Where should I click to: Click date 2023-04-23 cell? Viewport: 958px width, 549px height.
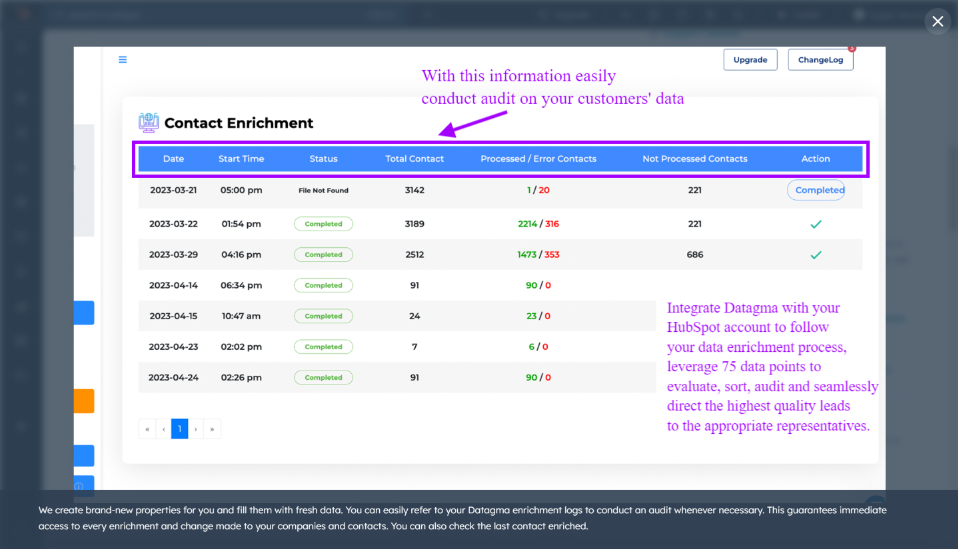click(x=174, y=347)
